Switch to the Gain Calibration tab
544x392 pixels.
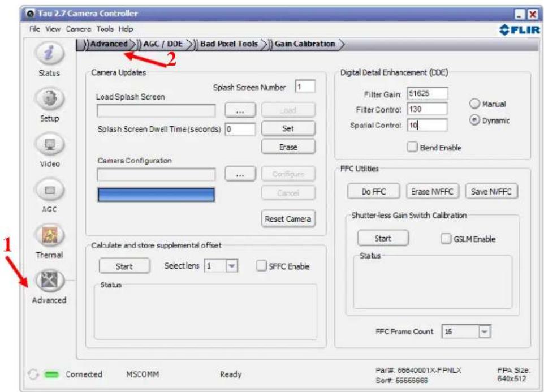[x=305, y=44]
